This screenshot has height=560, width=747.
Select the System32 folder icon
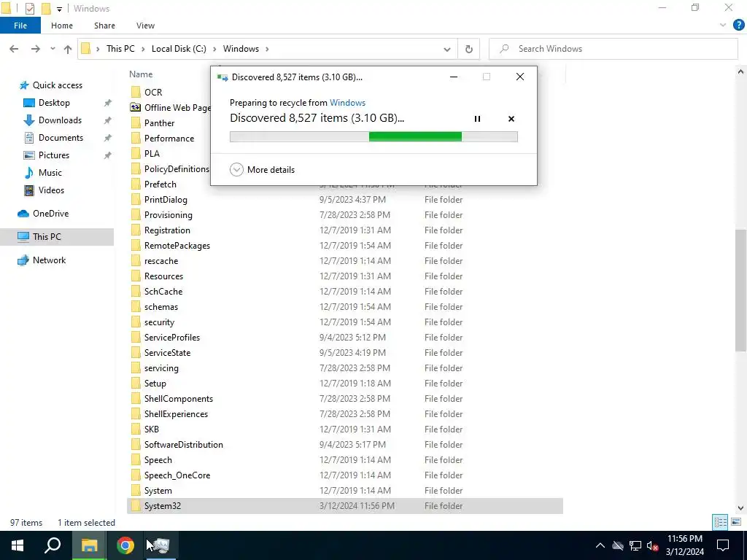(x=136, y=506)
